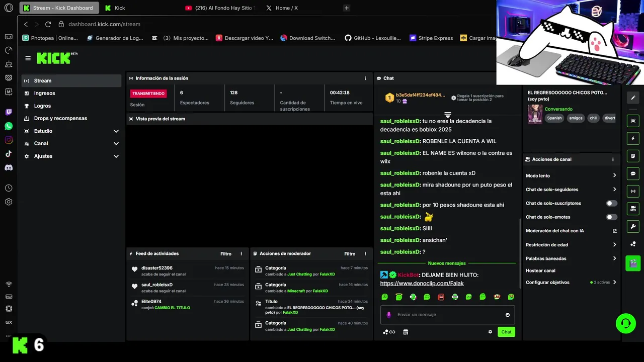Click Filtro in Feed de actividades

pos(226,254)
